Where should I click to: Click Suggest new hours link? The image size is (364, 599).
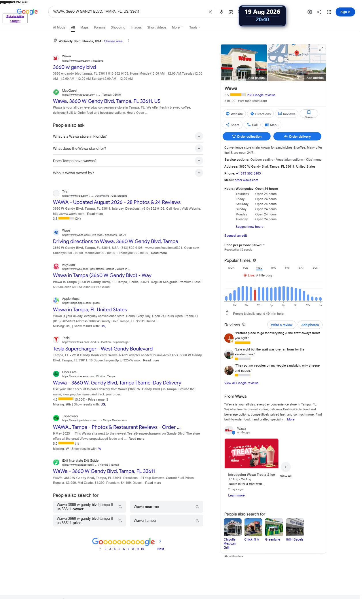click(x=249, y=227)
